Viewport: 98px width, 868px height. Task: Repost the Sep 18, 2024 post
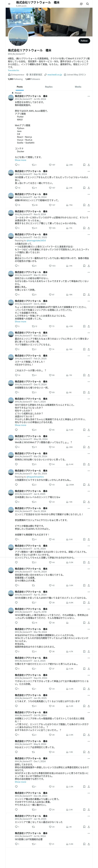click(34, 188)
